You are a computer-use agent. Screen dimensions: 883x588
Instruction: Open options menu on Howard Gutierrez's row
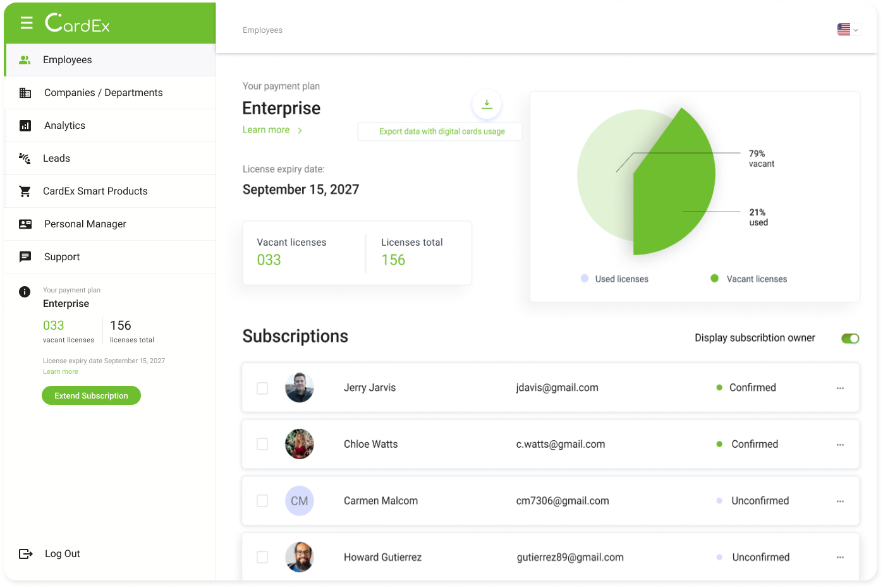click(840, 557)
